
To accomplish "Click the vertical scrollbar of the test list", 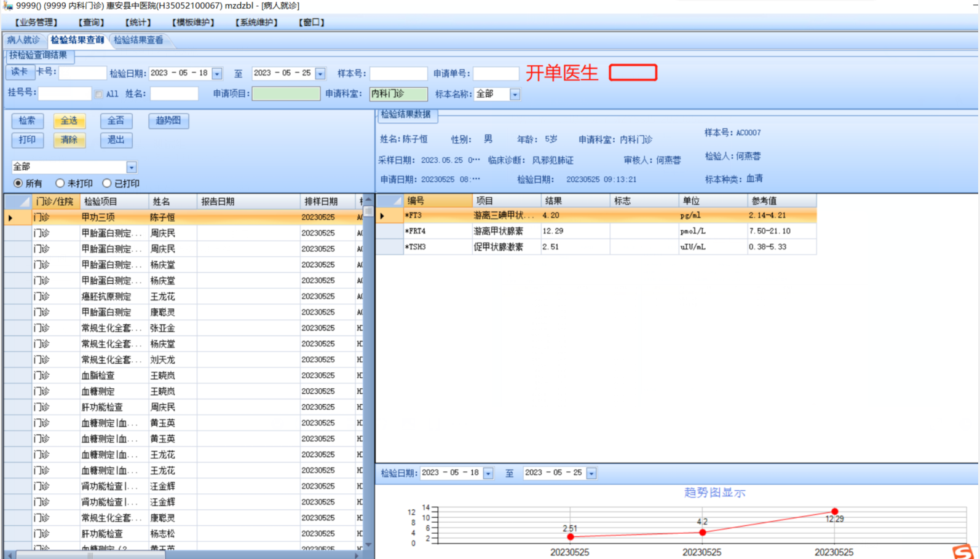I will pos(368,372).
